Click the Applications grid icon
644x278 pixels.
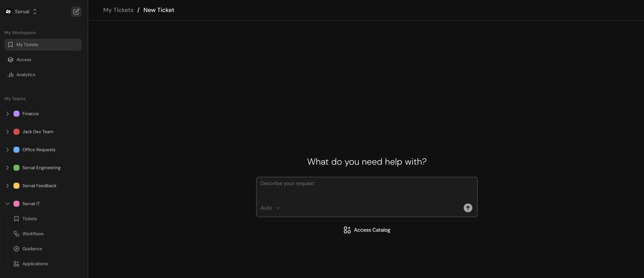16,264
